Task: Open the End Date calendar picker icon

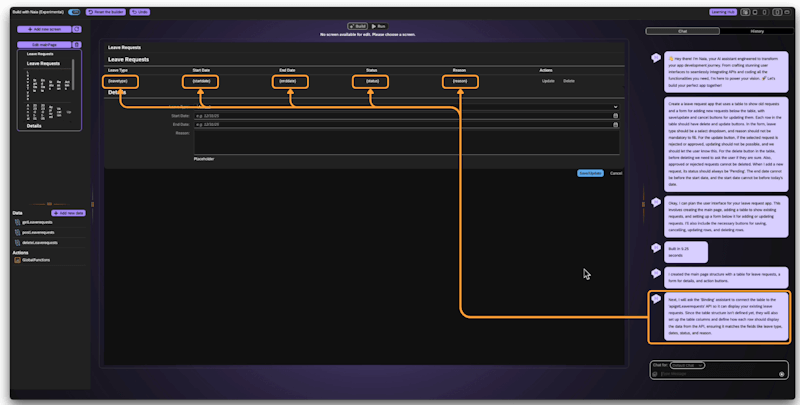Action: coord(615,124)
